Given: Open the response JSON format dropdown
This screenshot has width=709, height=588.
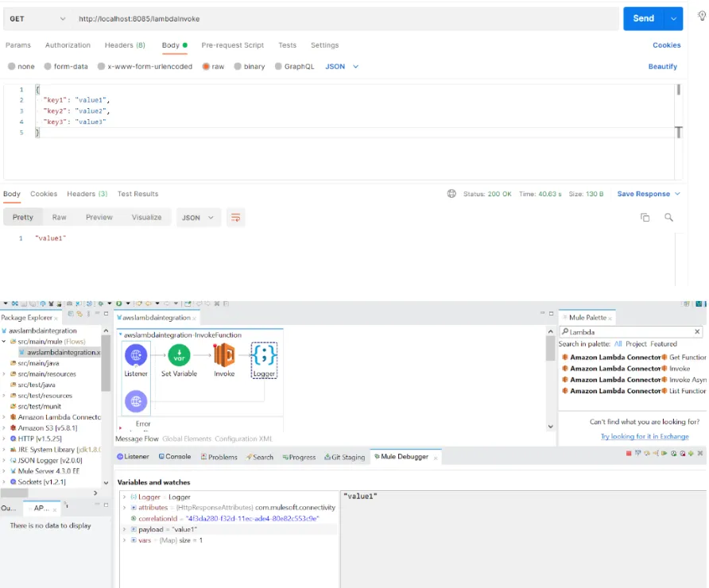Looking at the screenshot, I should [x=198, y=218].
